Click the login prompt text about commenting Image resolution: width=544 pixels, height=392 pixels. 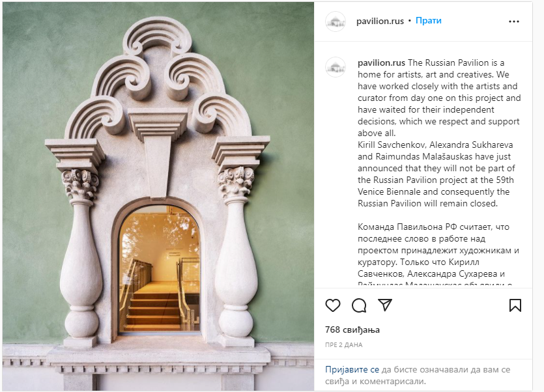418,375
